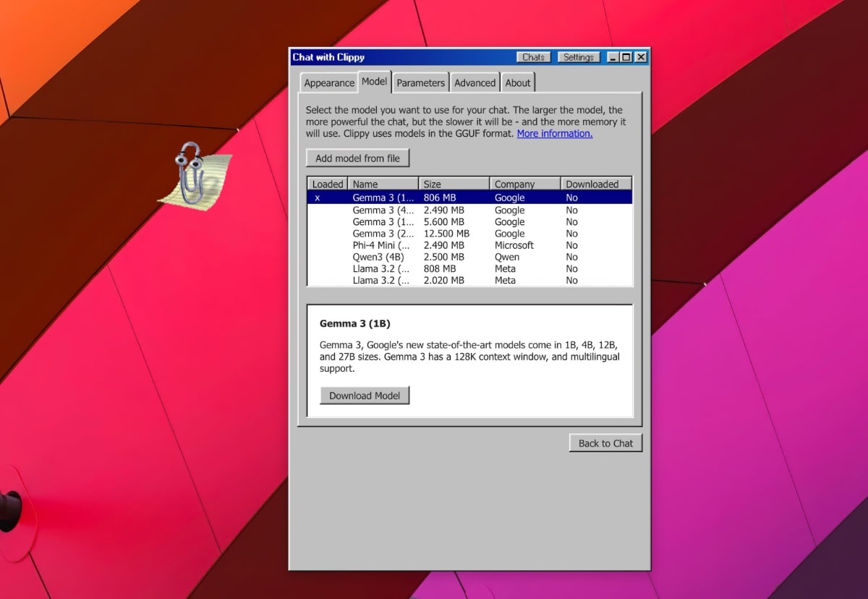The image size is (868, 599).
Task: Switch to the Parameters tab
Action: pyautogui.click(x=420, y=83)
